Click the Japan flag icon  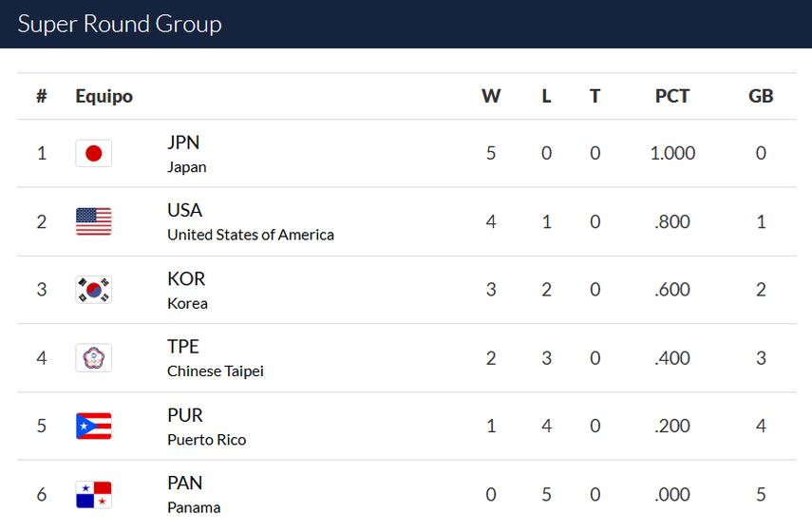pos(93,154)
